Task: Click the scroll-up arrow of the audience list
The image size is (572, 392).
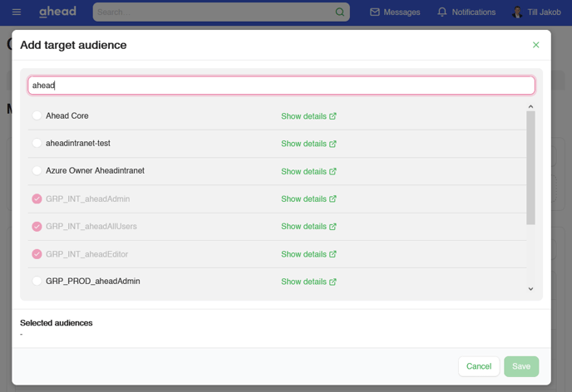Action: (530, 106)
